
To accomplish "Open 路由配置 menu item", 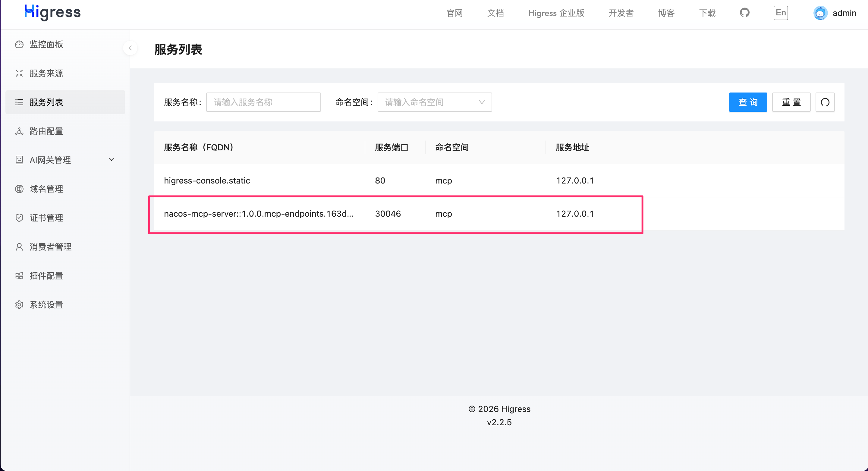I will pos(65,131).
